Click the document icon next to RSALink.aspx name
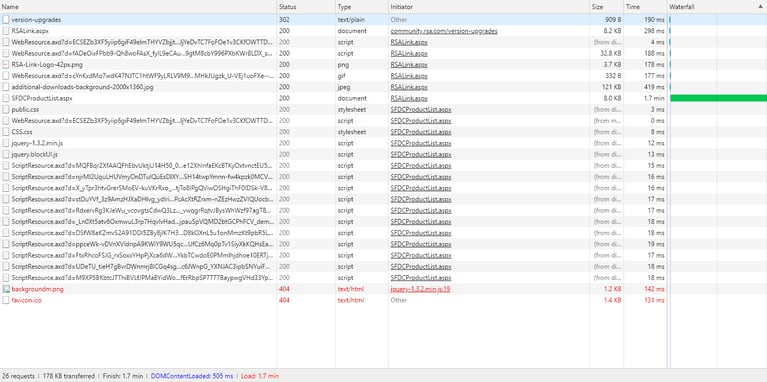This screenshot has width=767, height=382. [x=6, y=31]
